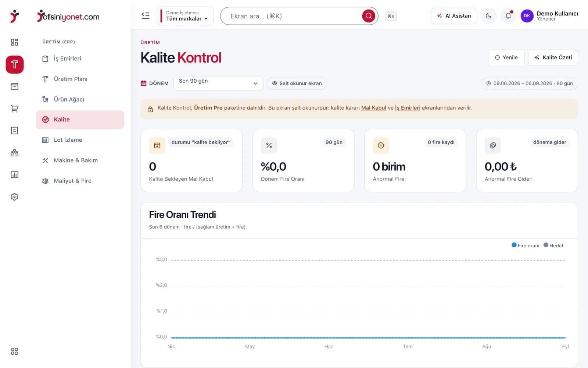Open the AI Asistan button
Viewport: 588px width, 368px height.
tap(454, 16)
